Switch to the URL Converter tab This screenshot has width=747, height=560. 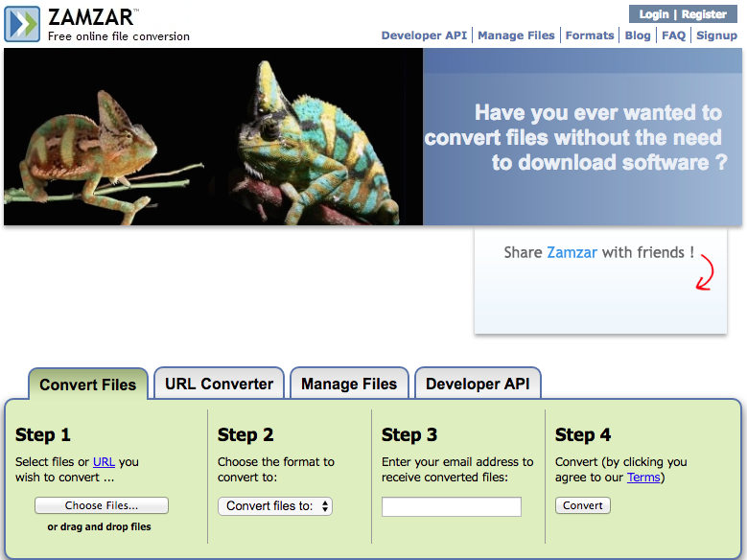(220, 384)
